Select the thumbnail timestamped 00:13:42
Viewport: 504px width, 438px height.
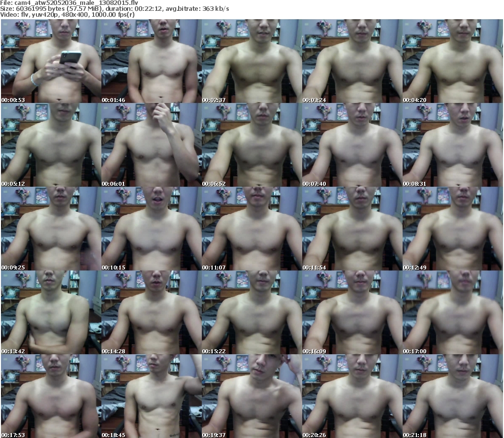point(51,312)
